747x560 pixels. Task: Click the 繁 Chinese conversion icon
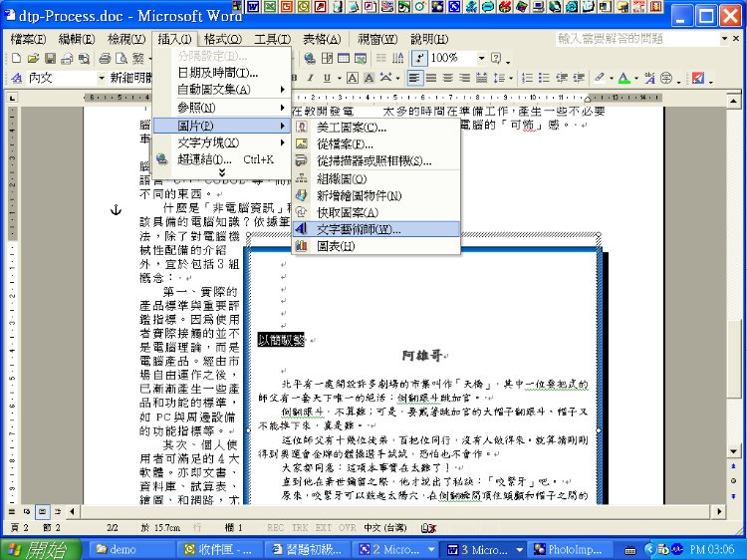[138, 58]
